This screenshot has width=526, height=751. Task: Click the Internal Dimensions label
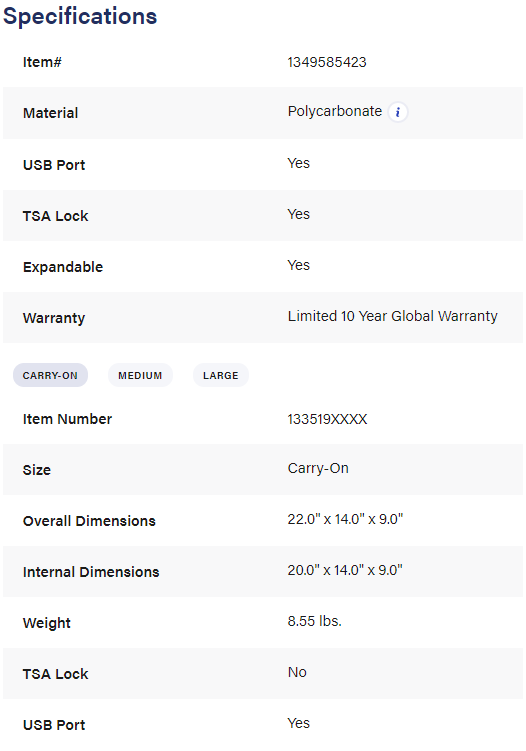click(91, 572)
